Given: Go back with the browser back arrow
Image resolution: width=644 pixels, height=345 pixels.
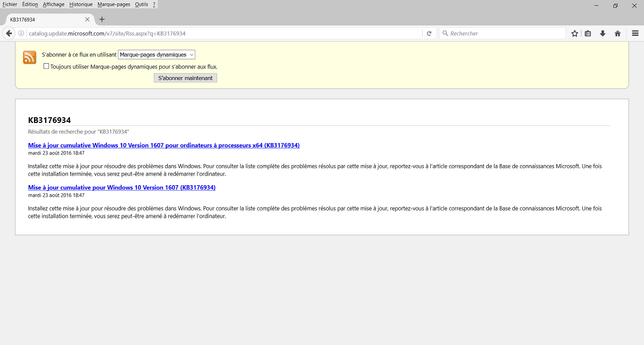Looking at the screenshot, I should coord(9,33).
